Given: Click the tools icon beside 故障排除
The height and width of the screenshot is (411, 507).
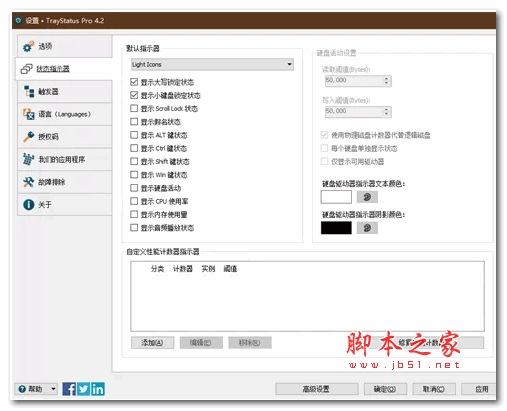Looking at the screenshot, I should click(29, 182).
